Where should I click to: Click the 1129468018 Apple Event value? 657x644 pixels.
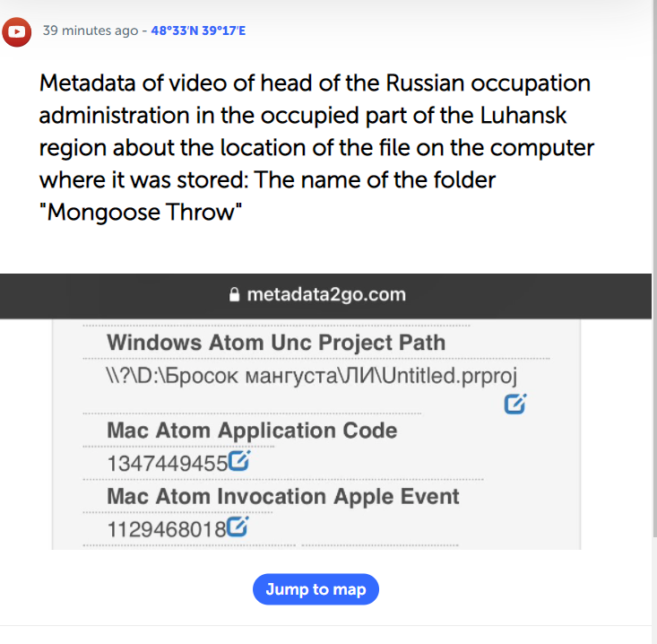(167, 529)
